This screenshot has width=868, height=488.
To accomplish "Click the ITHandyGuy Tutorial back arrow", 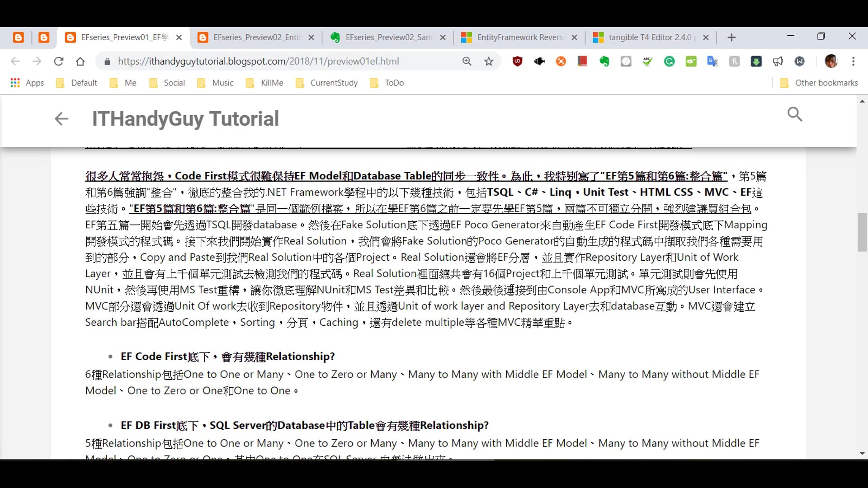I will 61,119.
